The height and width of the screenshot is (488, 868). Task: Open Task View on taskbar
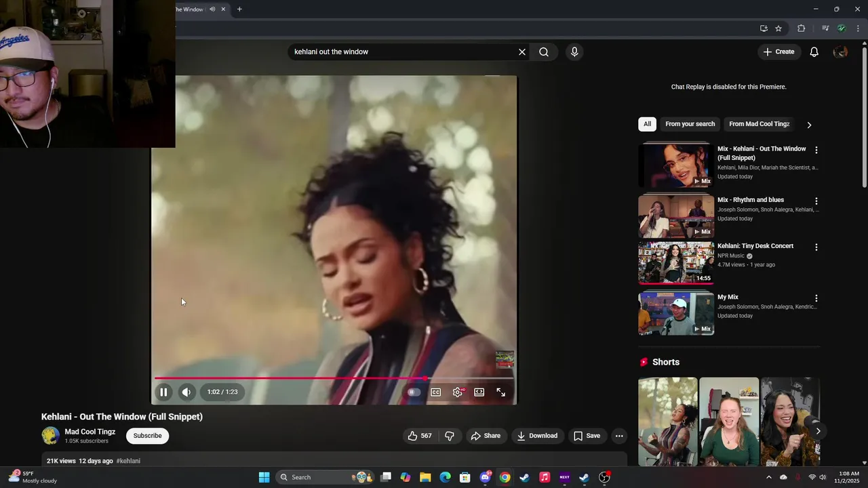click(x=386, y=477)
